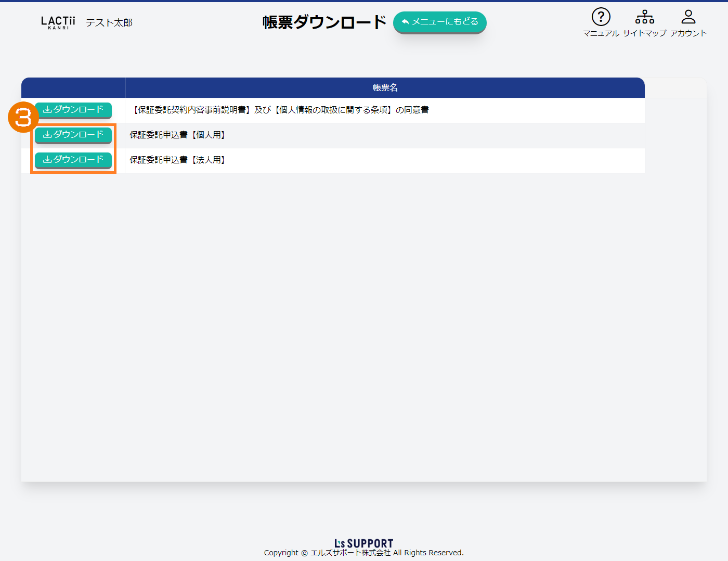
Task: Click the LACTii KANRI logo
Action: tap(58, 22)
